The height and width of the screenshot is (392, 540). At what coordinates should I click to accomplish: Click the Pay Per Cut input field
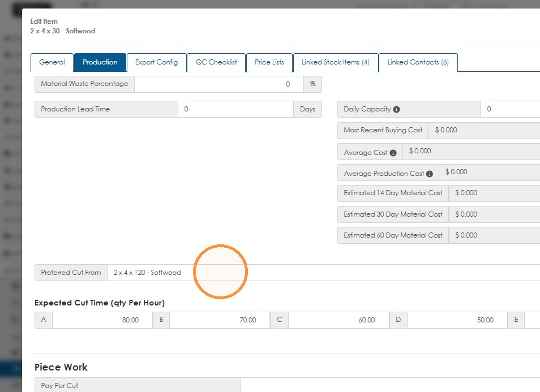click(x=390, y=385)
